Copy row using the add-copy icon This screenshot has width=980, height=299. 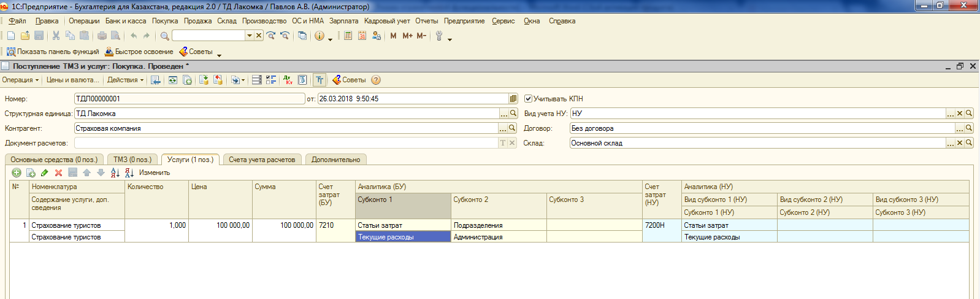point(31,173)
